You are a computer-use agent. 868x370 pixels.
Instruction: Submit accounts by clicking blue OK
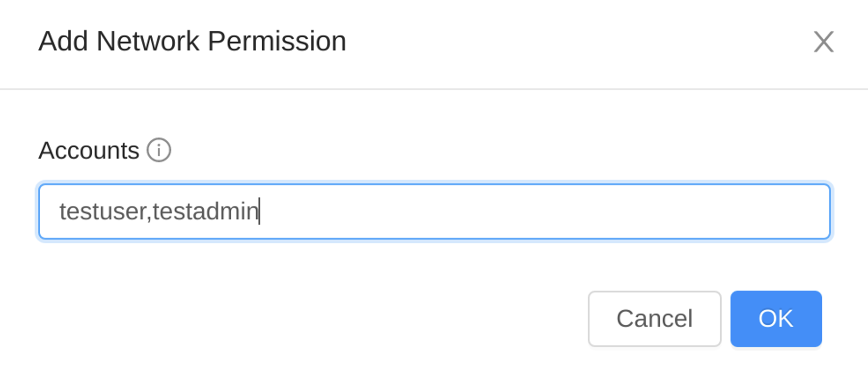click(x=776, y=319)
